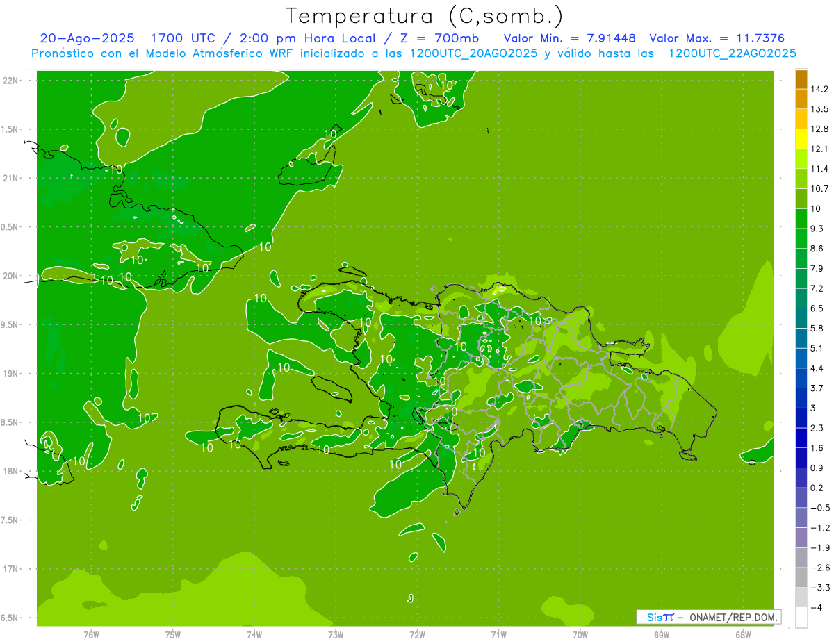
Task: Click the orange swatch above 14.2 in legend
Action: pyautogui.click(x=801, y=80)
